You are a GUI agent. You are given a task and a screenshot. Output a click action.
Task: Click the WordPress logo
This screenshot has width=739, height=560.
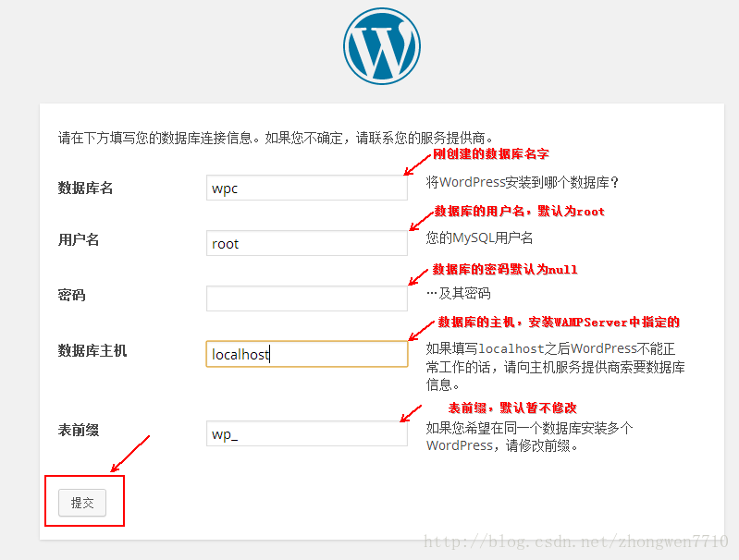coord(382,46)
